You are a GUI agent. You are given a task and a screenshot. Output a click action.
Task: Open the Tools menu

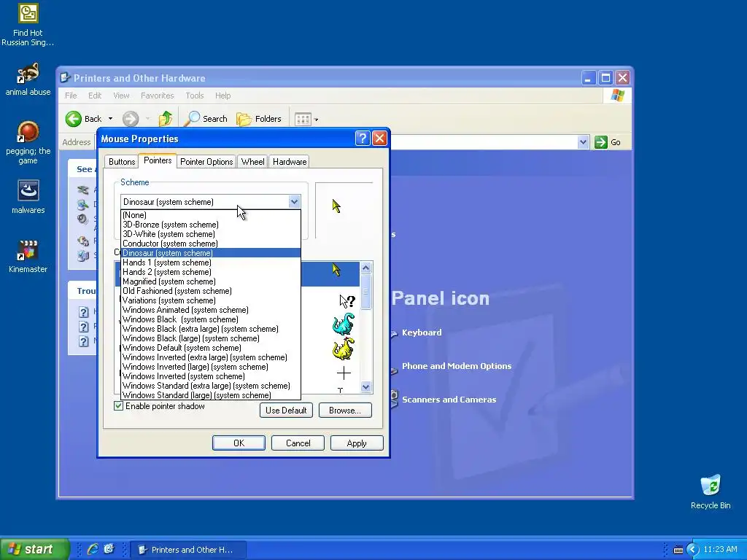194,96
